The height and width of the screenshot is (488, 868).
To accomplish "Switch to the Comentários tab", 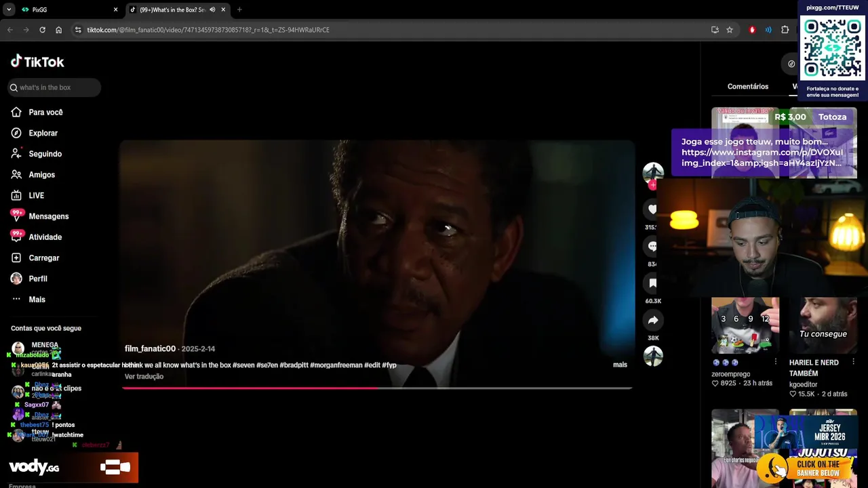I will tap(748, 87).
